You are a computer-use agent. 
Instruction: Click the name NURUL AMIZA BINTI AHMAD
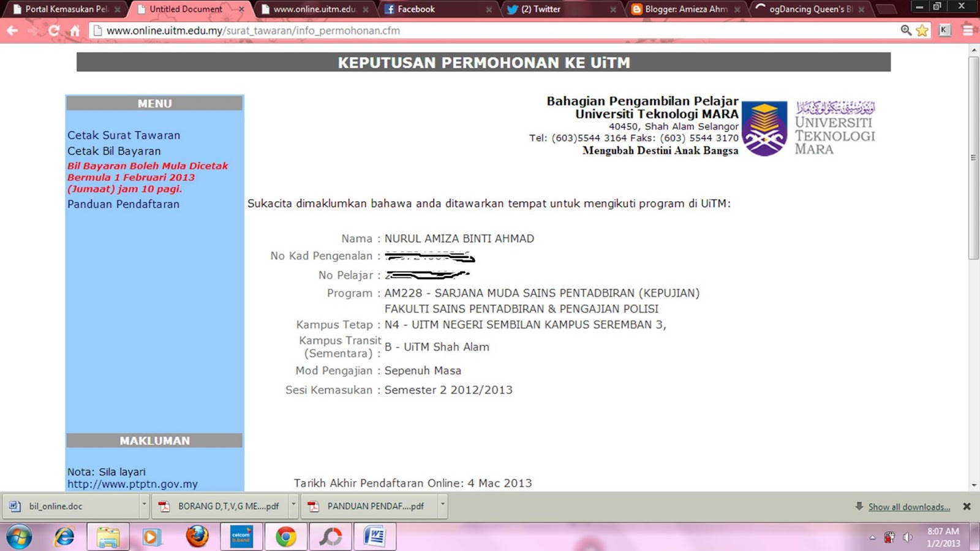[459, 238]
